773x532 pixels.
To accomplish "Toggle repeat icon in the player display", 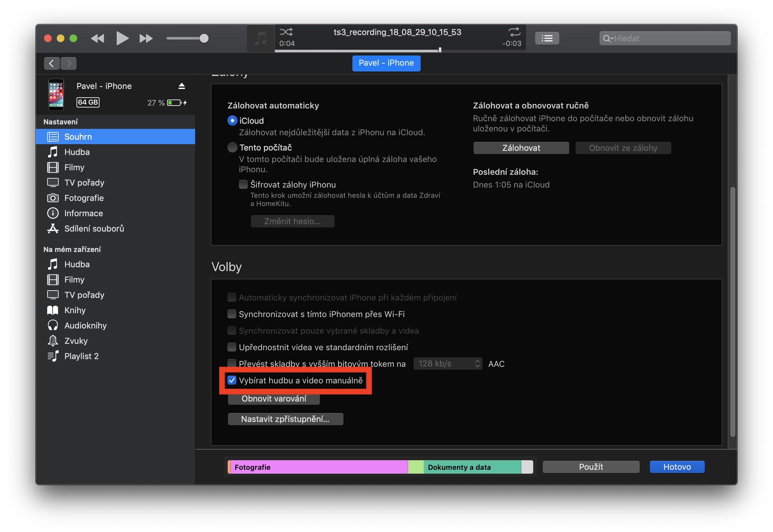I will click(x=514, y=32).
